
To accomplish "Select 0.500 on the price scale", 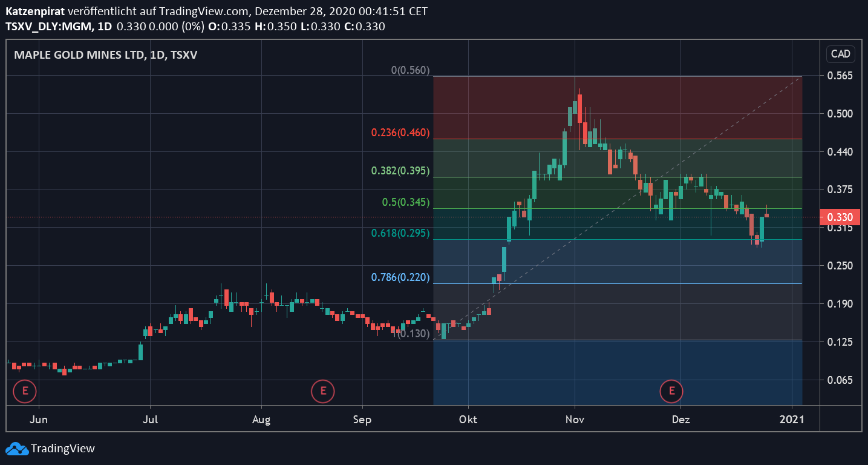I will tap(840, 114).
